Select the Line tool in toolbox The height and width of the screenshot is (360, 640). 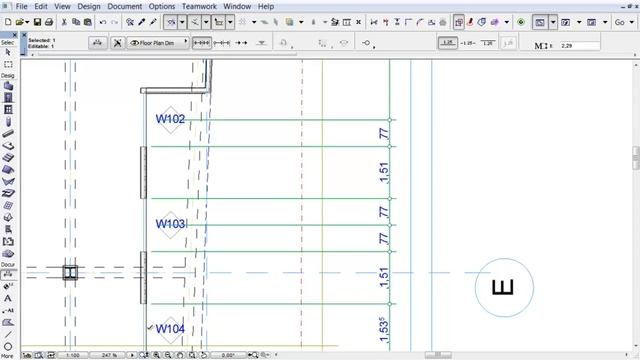pyautogui.click(x=8, y=334)
